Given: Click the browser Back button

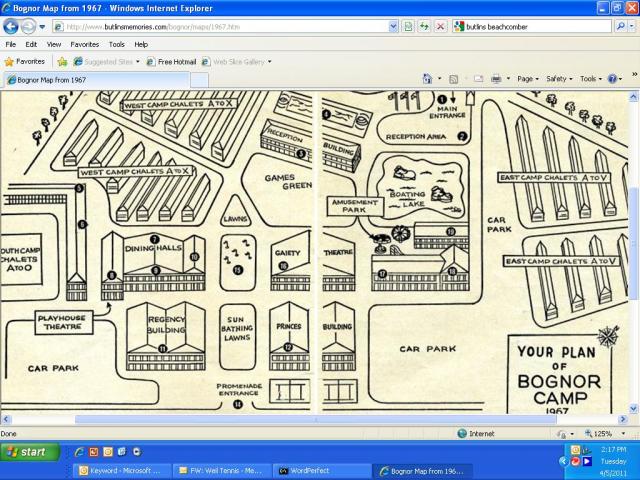Looking at the screenshot, I should pos(12,26).
